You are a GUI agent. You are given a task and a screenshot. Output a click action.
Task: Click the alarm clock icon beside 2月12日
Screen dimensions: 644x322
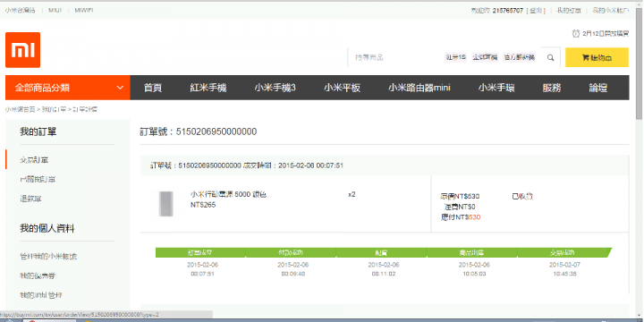576,34
